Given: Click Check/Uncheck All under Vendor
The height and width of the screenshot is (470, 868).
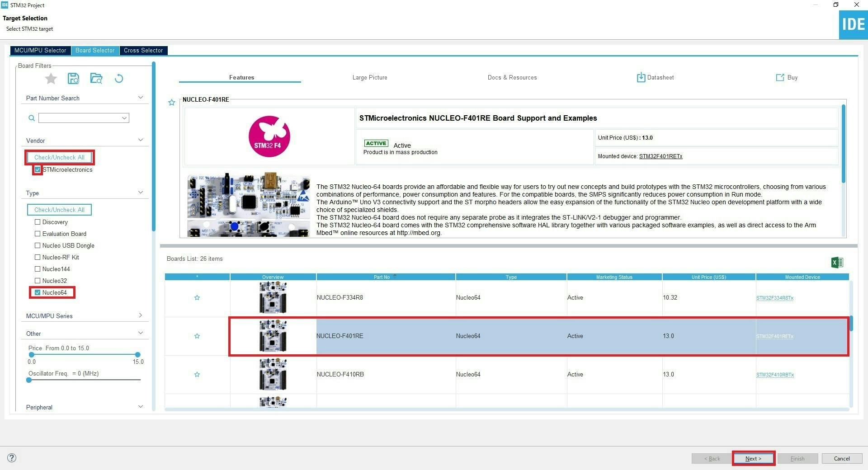Looking at the screenshot, I should 59,157.
